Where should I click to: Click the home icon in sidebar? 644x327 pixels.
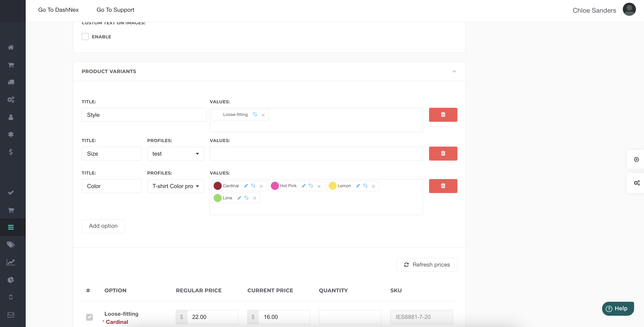pos(11,47)
